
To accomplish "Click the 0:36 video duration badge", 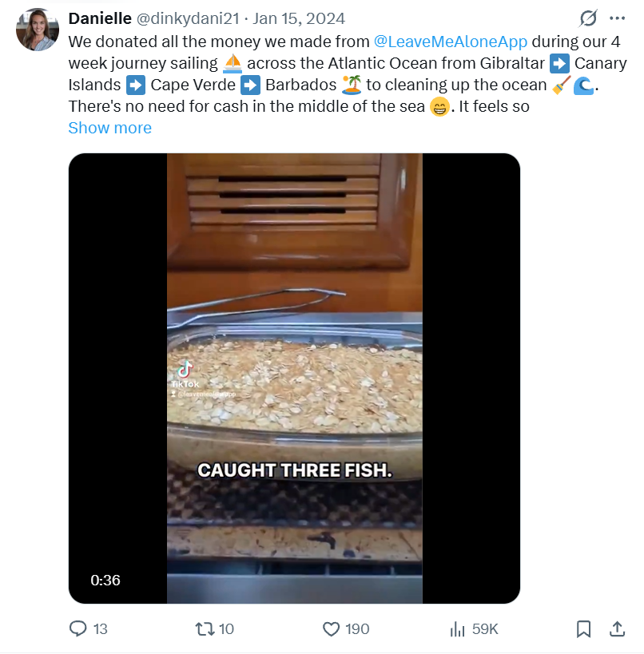I will click(105, 581).
